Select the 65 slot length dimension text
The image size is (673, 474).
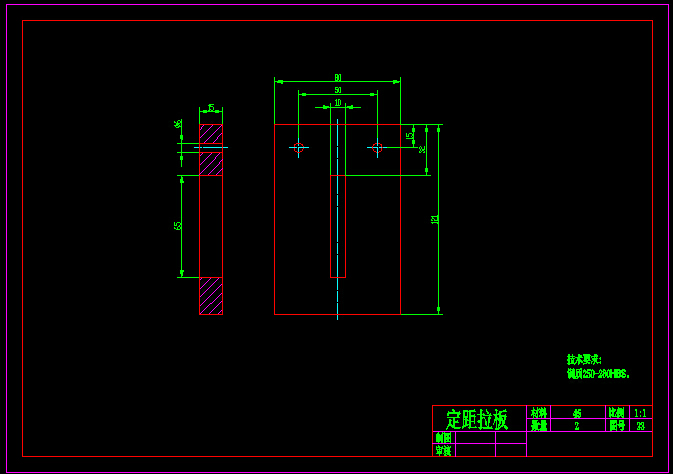pyautogui.click(x=178, y=226)
